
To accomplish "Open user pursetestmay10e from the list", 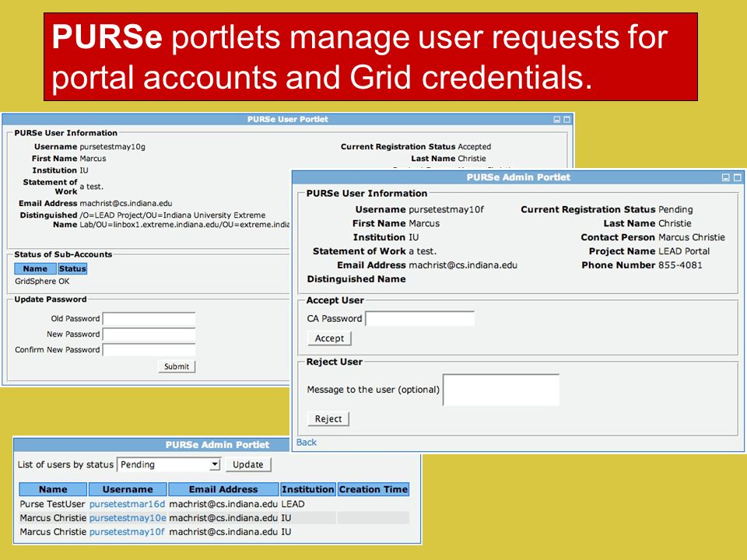I will click(128, 518).
